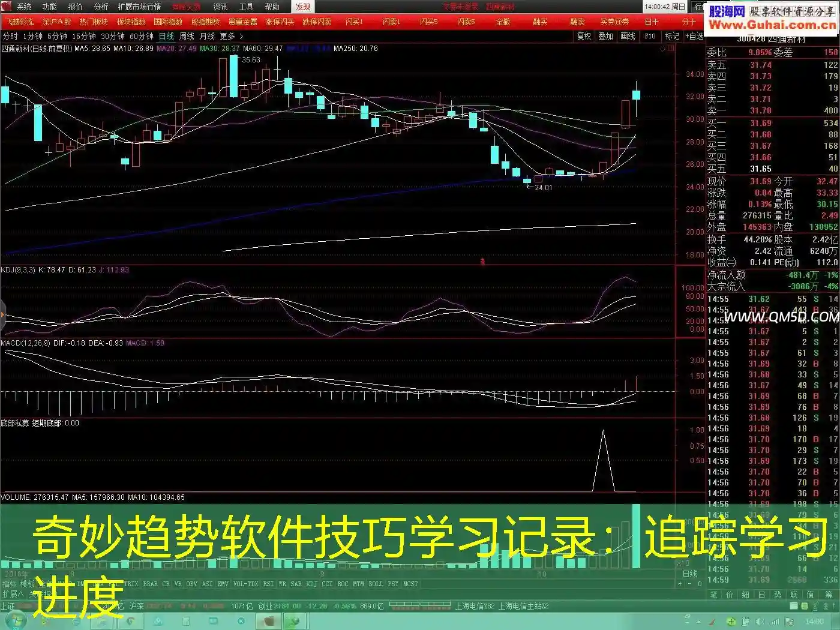The image size is (840, 630).
Task: Click the 画线 drawing tool button
Action: (x=628, y=37)
